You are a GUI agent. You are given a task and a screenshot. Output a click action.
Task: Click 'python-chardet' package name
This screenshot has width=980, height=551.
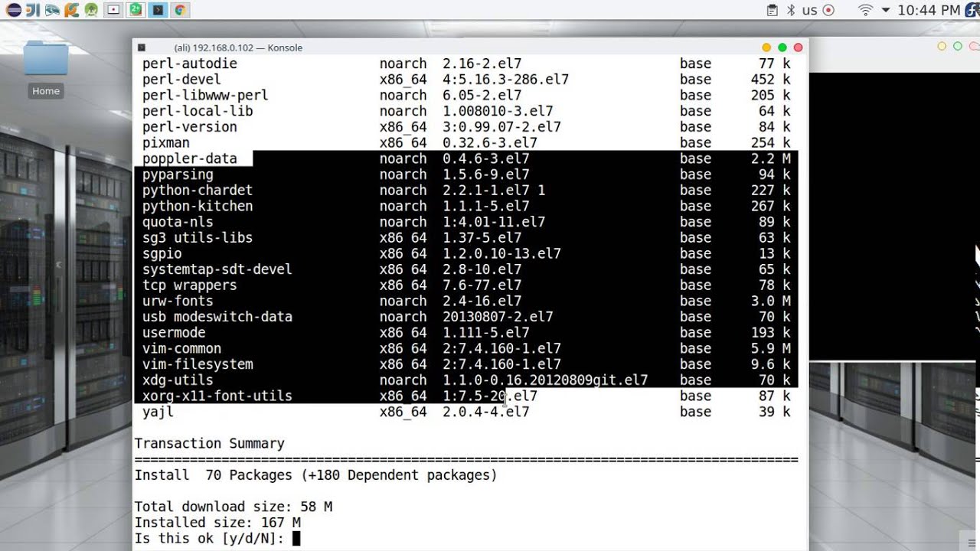pyautogui.click(x=198, y=191)
